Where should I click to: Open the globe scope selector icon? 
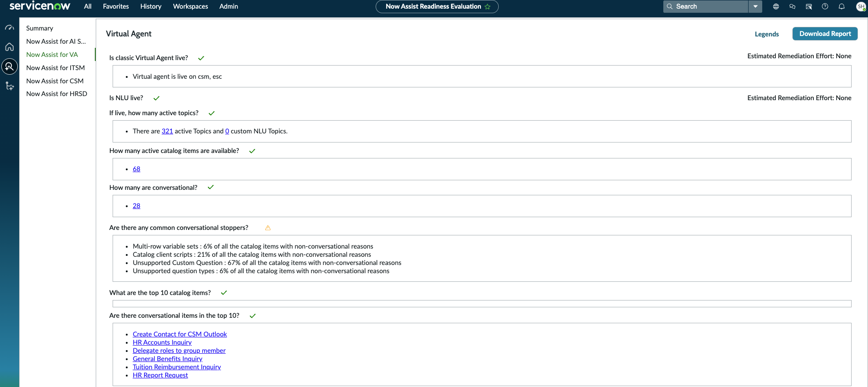776,6
